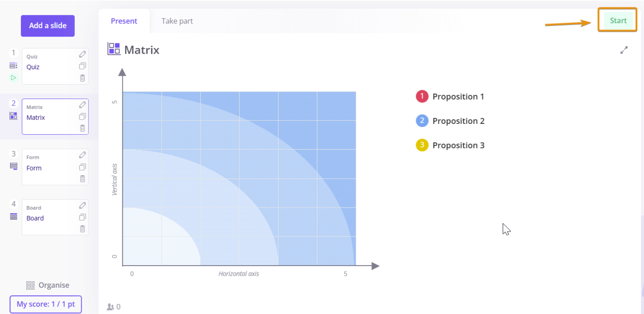Open the Organise slides view
The height and width of the screenshot is (314, 644).
[48, 285]
